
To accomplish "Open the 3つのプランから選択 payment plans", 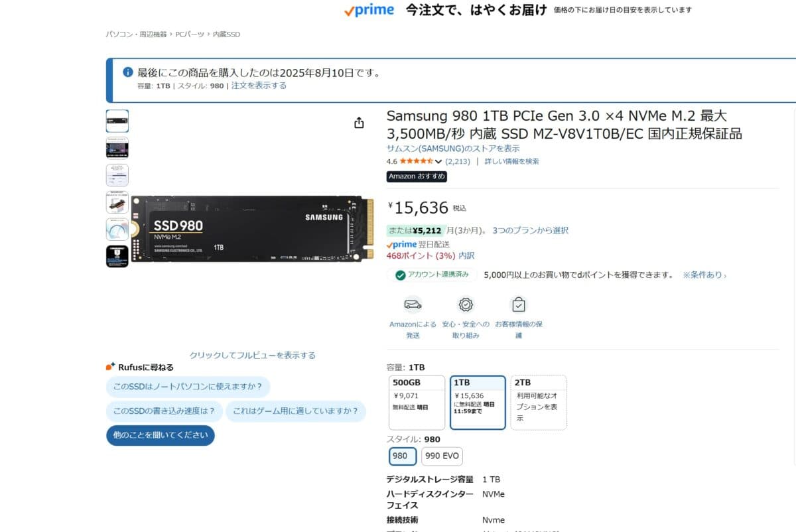I will pyautogui.click(x=530, y=231).
